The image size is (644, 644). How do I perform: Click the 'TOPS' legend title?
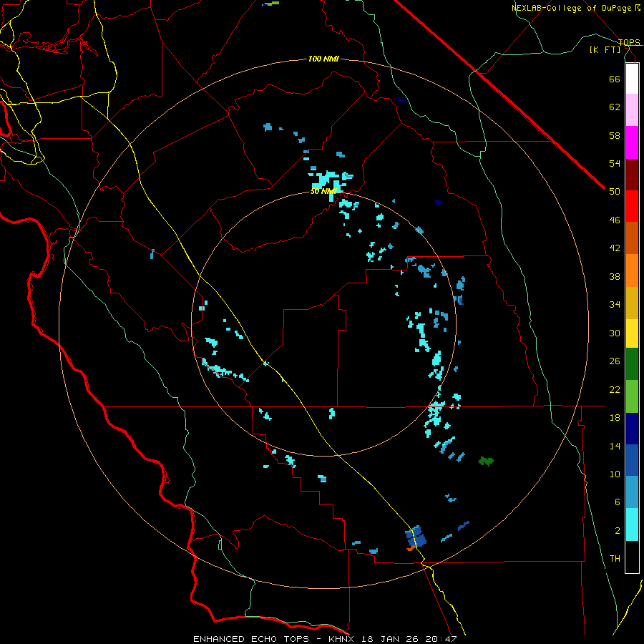coord(629,42)
